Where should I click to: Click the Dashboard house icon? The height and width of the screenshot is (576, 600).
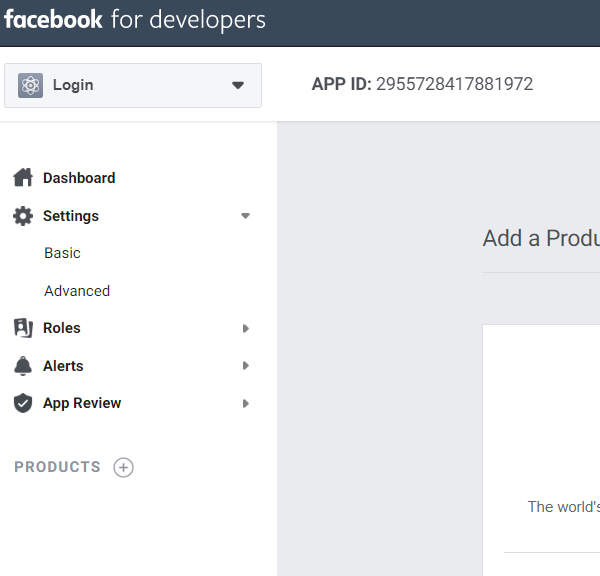coord(23,178)
